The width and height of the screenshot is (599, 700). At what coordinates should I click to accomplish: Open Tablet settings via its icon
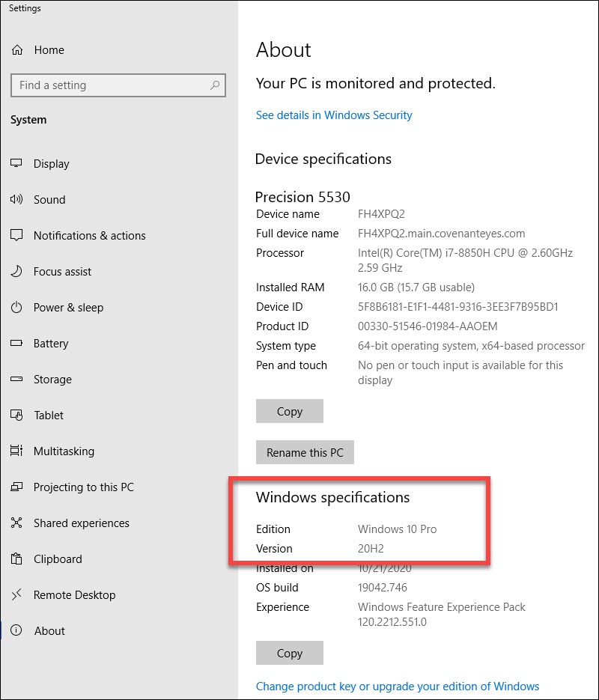tap(16, 416)
